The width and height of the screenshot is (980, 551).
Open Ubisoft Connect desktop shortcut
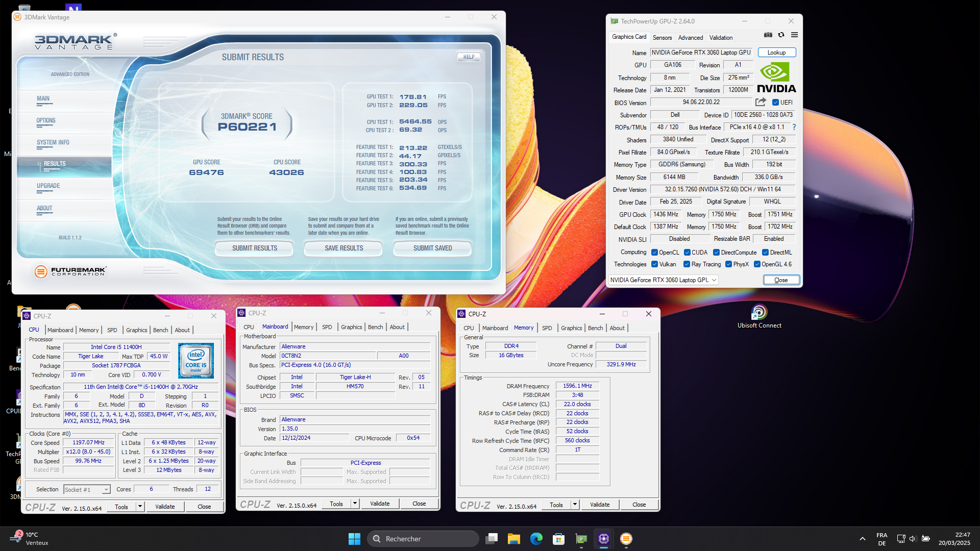759,316
